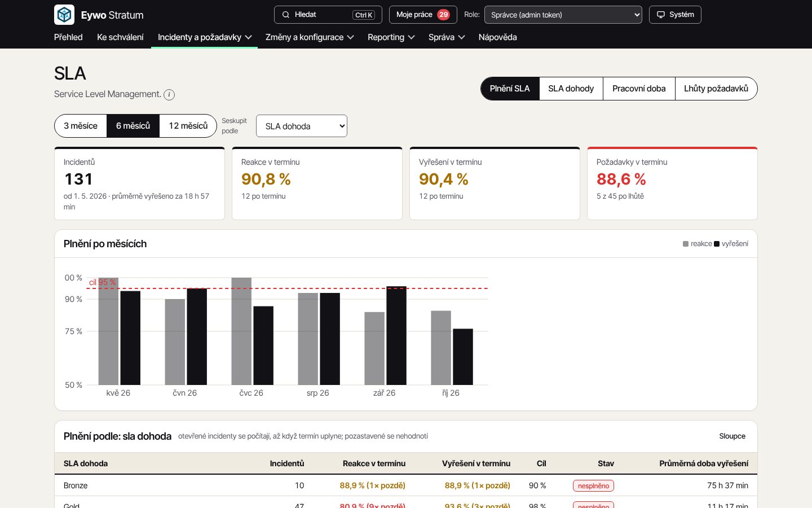This screenshot has width=812, height=508.
Task: Click the Incidentů 131 summary card
Action: [139, 183]
